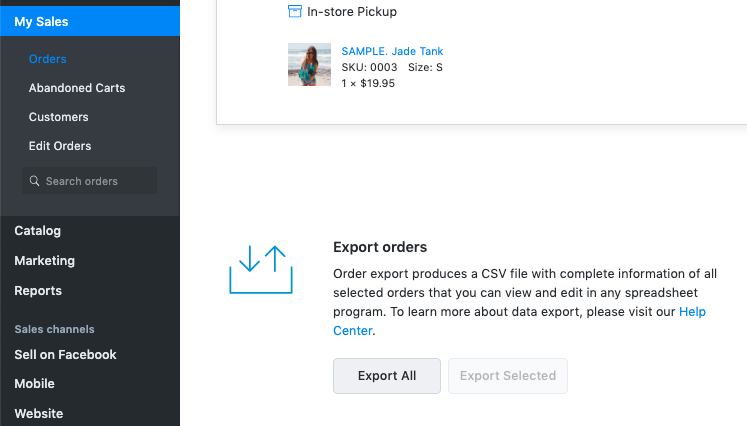The width and height of the screenshot is (747, 426).
Task: Click the in-store pickup storefront icon
Action: (x=294, y=12)
